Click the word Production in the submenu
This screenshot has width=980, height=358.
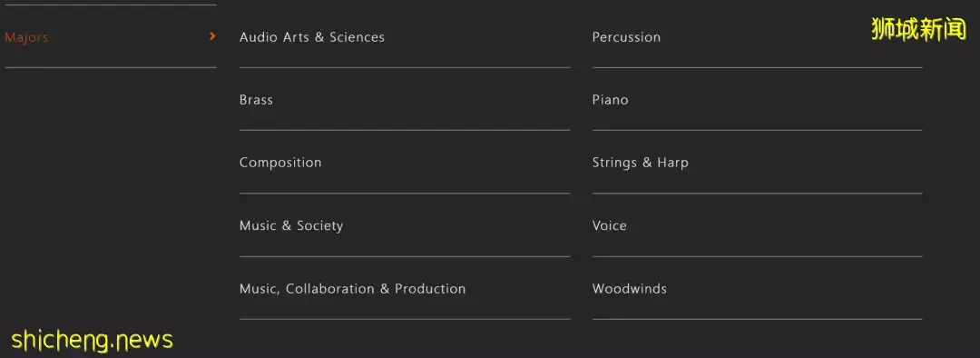pos(430,289)
